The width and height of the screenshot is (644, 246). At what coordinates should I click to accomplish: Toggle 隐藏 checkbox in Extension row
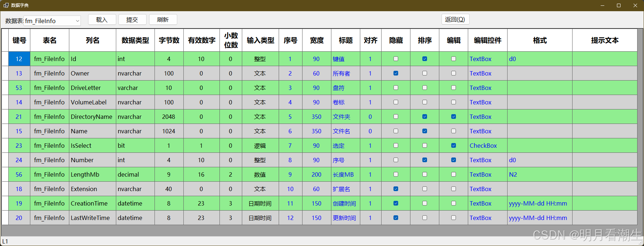[396, 189]
